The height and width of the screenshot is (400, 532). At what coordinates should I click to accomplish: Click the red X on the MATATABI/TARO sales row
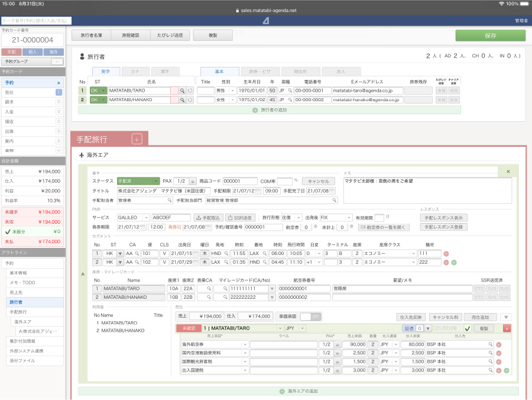click(507, 328)
